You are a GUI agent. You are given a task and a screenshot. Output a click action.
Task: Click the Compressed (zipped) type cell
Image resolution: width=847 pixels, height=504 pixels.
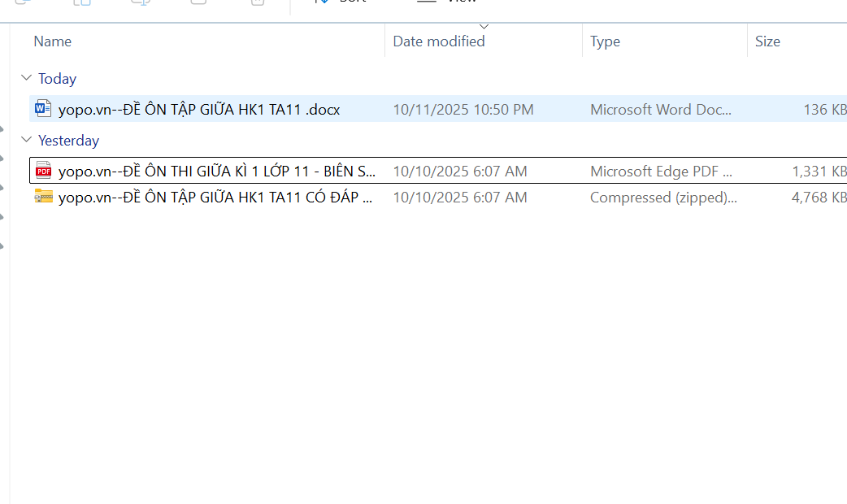coord(663,198)
